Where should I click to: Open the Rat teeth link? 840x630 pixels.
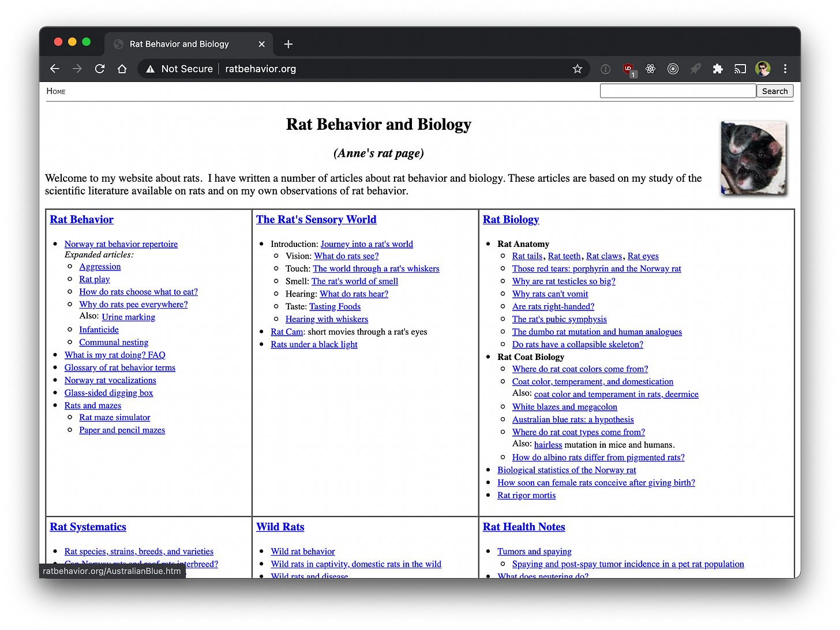point(564,256)
